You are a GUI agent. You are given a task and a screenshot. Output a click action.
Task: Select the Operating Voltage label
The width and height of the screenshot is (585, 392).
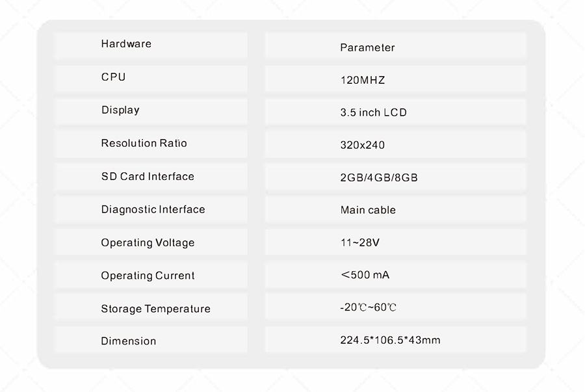point(148,242)
